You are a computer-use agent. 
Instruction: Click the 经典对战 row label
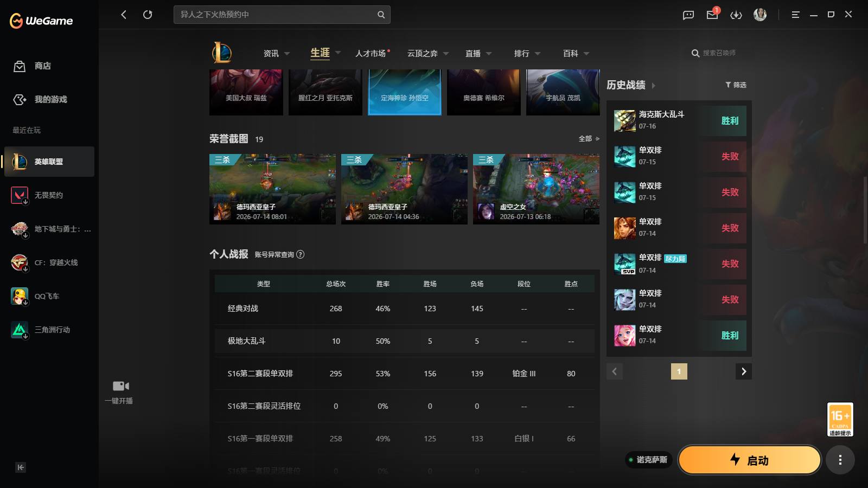243,309
